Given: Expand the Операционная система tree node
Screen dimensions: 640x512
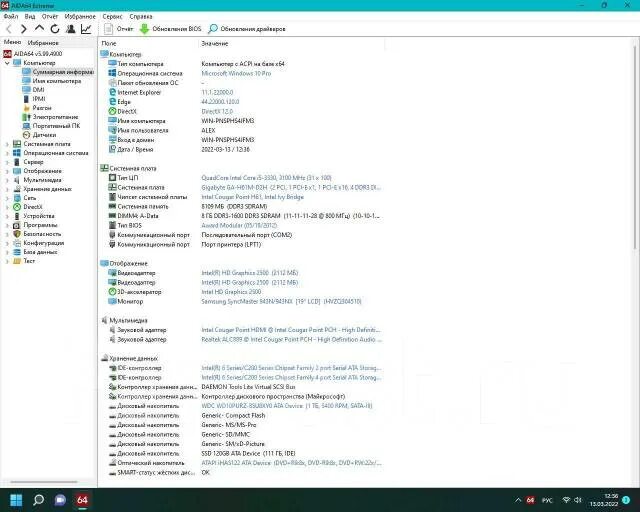Looking at the screenshot, I should 7,153.
